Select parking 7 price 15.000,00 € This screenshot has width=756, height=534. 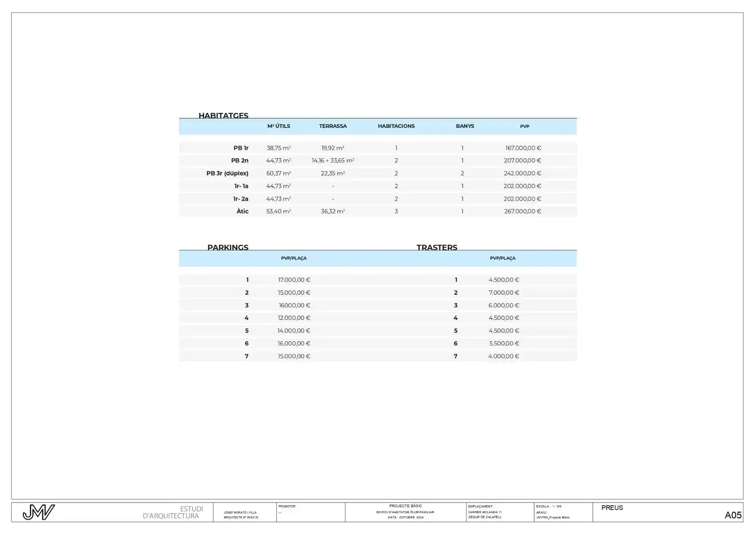pyautogui.click(x=294, y=356)
